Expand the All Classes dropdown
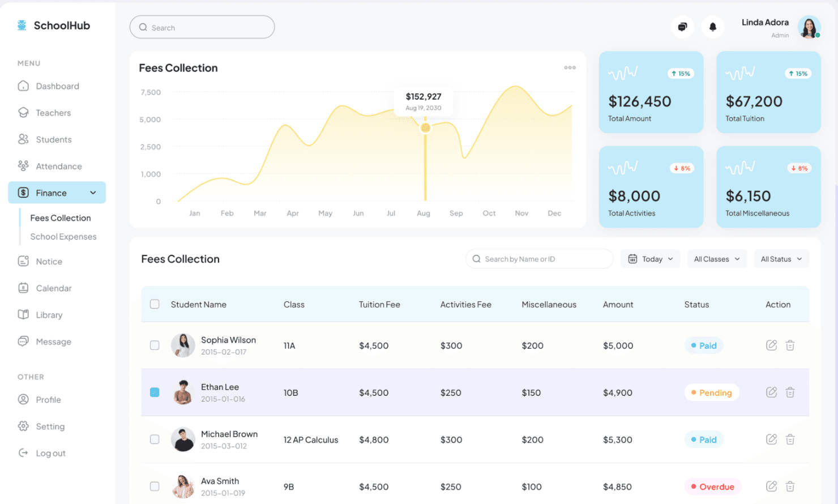The image size is (838, 504). [717, 259]
